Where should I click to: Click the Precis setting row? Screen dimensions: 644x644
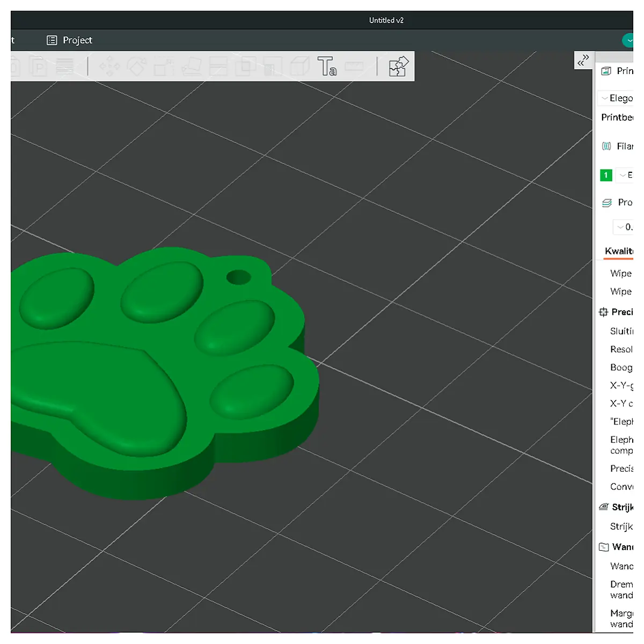click(621, 469)
